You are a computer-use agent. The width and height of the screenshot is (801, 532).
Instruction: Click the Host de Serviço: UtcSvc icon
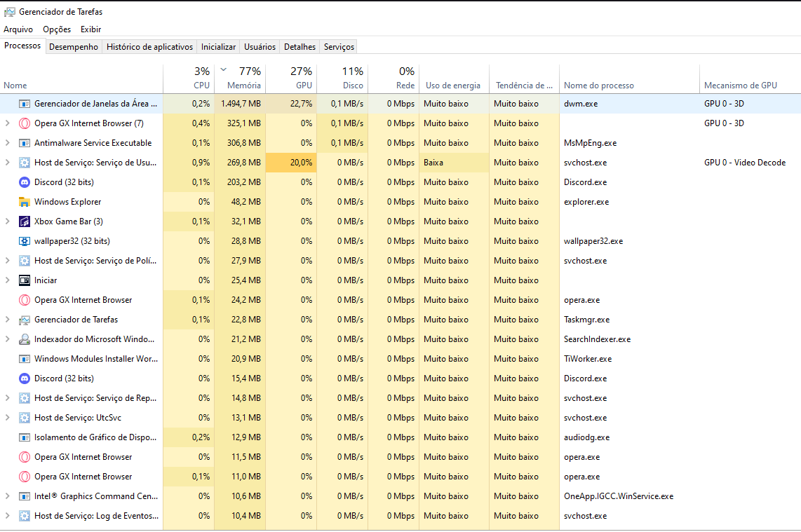click(x=24, y=418)
